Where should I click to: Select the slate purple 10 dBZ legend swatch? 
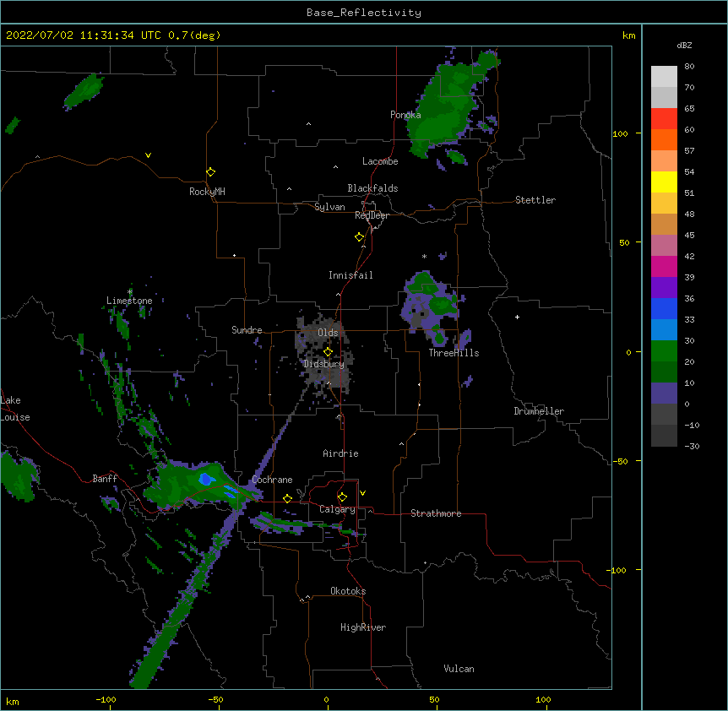pyautogui.click(x=664, y=393)
